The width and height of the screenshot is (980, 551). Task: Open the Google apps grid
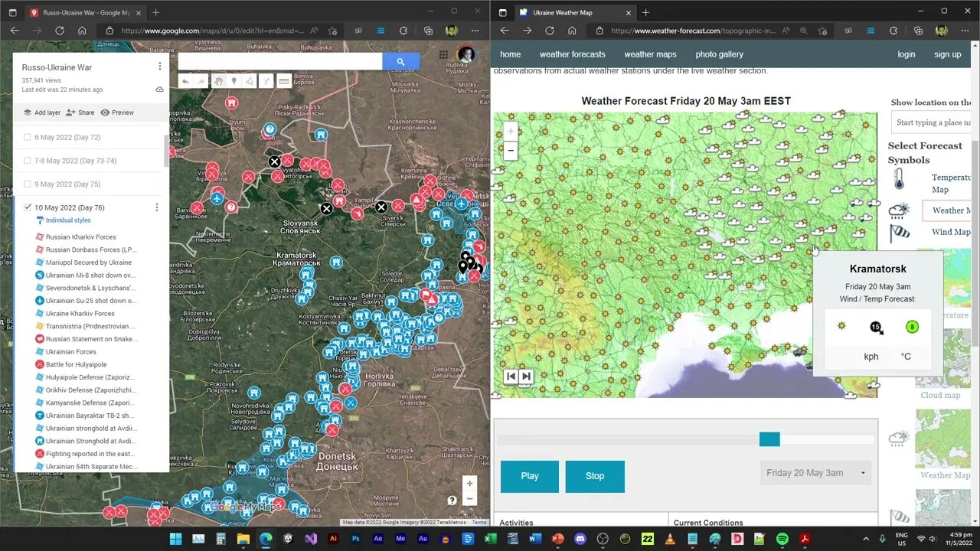443,54
